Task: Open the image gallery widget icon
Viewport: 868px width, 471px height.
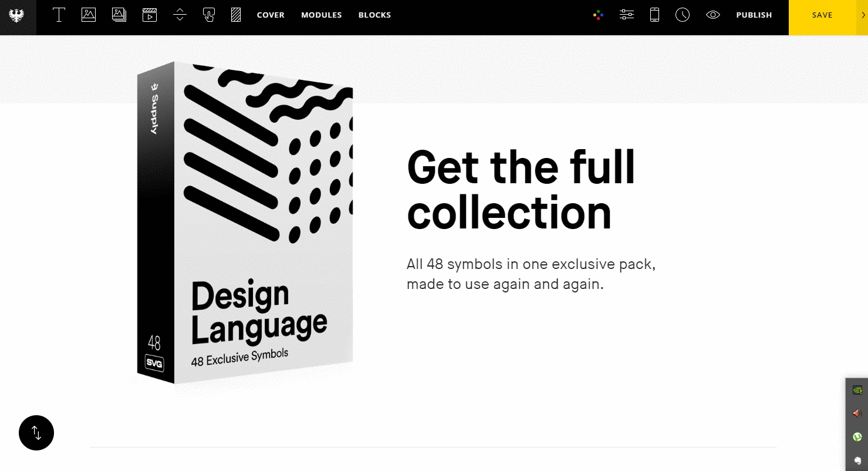Action: point(119,15)
